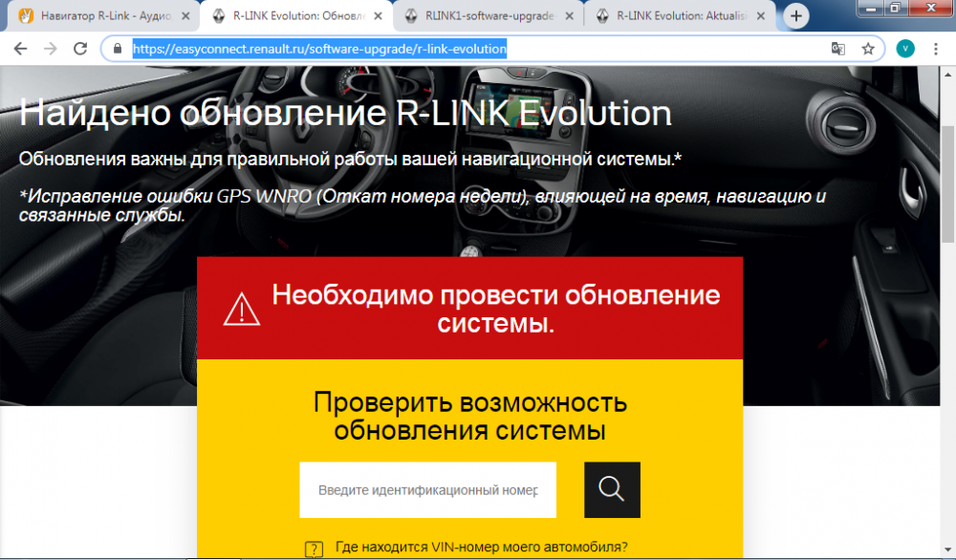The width and height of the screenshot is (956, 560).
Task: Focus the VIN identification number field
Action: [428, 490]
